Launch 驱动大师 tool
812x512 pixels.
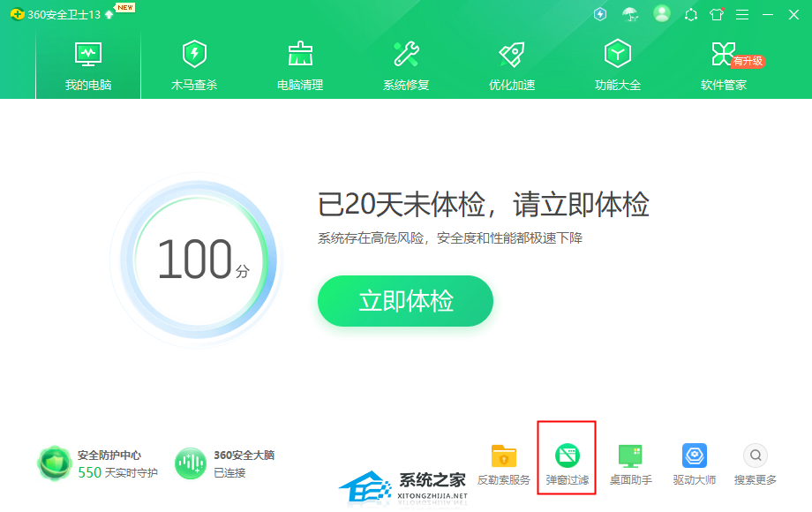point(694,465)
